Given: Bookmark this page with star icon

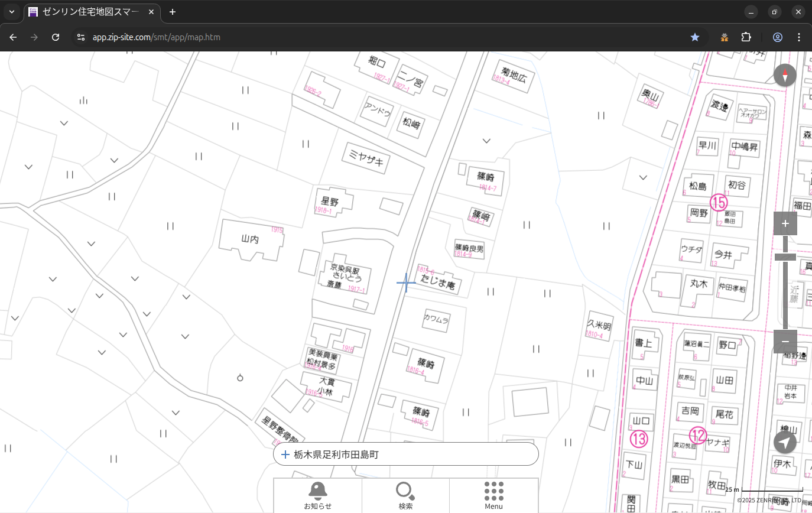Looking at the screenshot, I should 695,37.
